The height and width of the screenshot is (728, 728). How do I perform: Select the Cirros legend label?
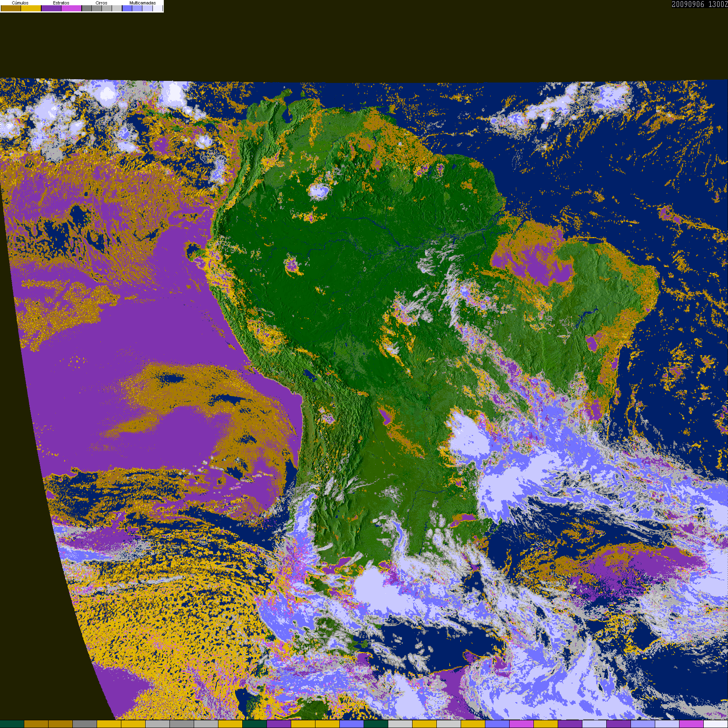point(101,3)
